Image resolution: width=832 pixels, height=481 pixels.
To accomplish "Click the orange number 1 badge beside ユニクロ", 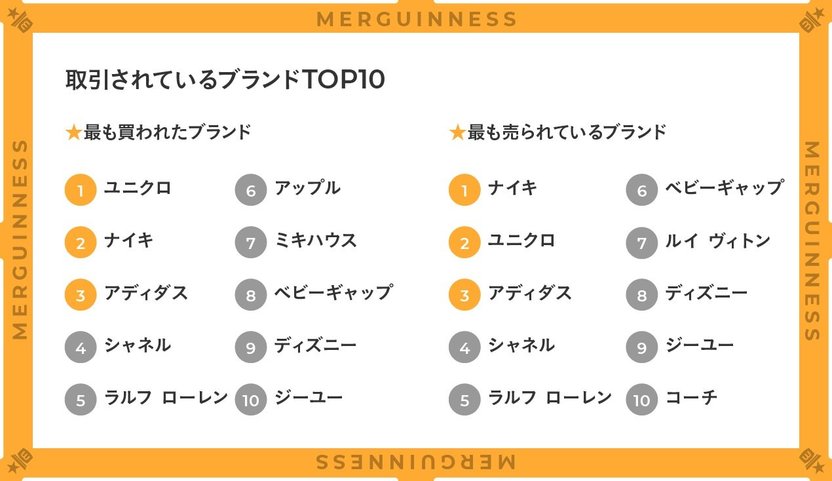I will click(80, 190).
